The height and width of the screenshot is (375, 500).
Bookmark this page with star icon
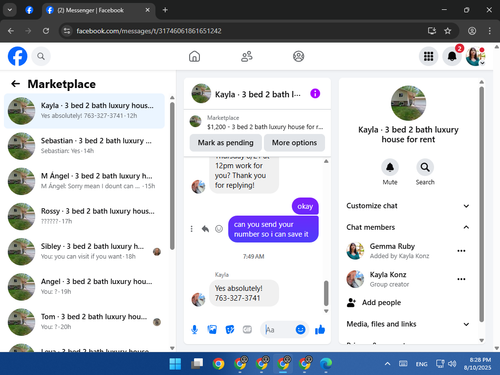point(448,31)
